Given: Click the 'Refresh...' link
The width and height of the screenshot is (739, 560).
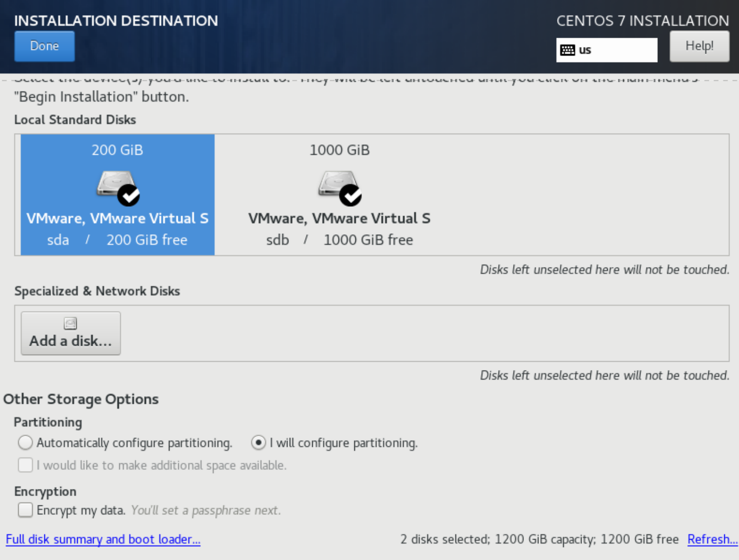Looking at the screenshot, I should pos(712,539).
